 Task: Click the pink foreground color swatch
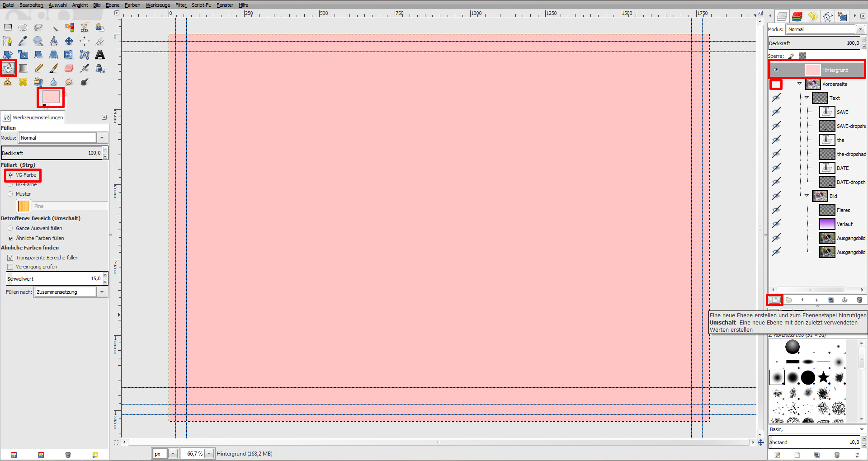point(50,97)
